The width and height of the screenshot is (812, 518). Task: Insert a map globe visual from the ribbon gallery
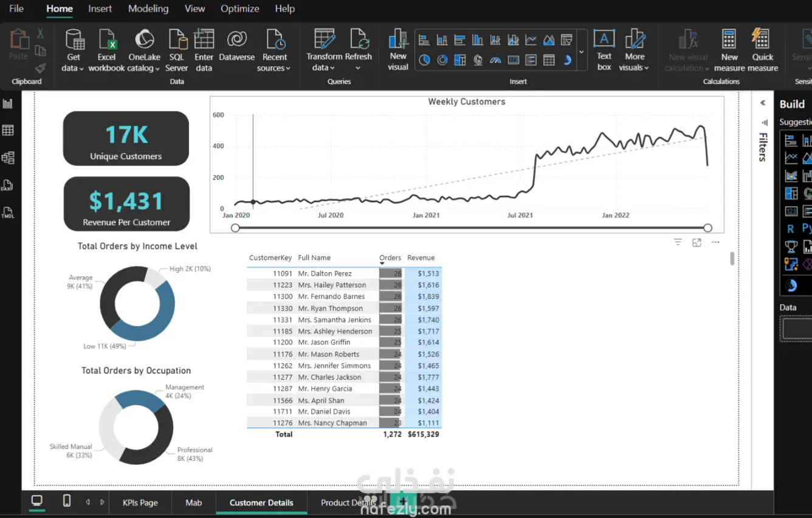[478, 60]
